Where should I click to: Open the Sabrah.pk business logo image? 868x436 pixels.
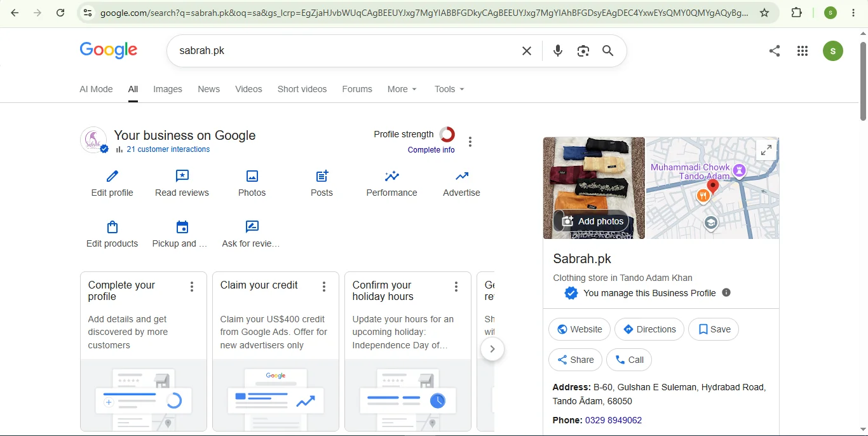click(x=93, y=140)
